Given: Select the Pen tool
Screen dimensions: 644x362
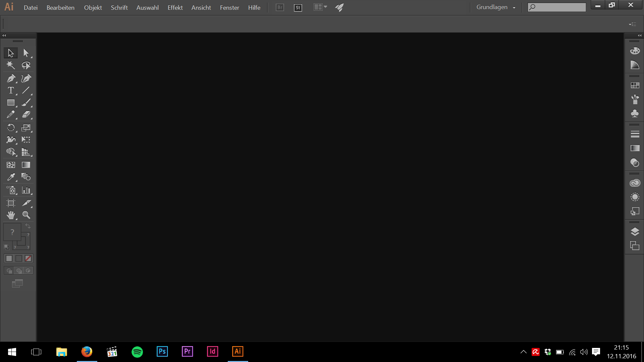Looking at the screenshot, I should [11, 78].
